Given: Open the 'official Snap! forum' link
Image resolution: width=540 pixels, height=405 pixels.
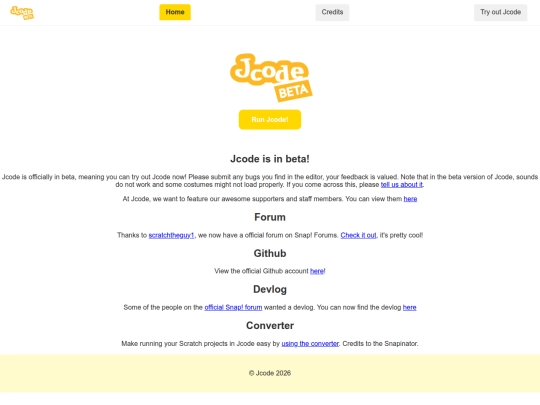Looking at the screenshot, I should (x=233, y=308).
